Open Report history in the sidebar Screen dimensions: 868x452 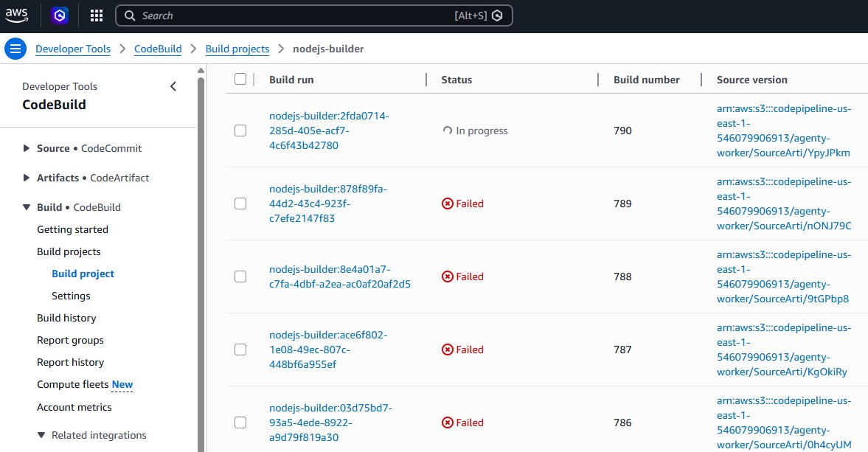pos(70,362)
